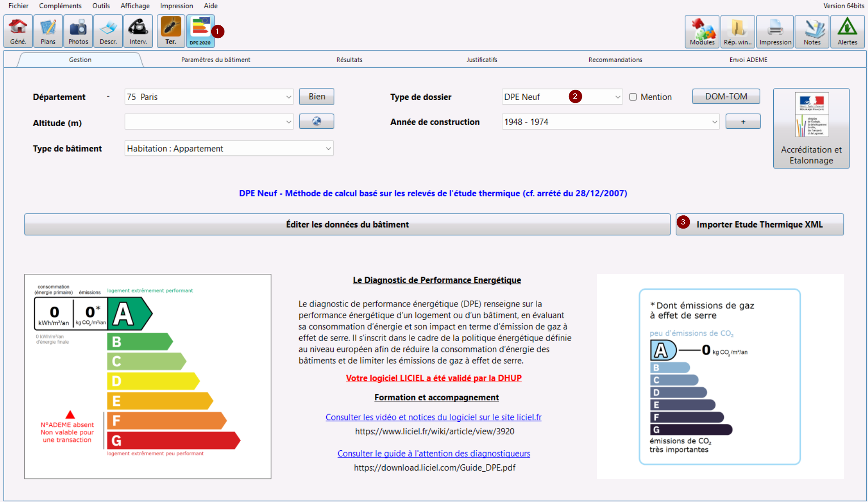Select the DPE 2020 module icon
Viewport: 868px width, 502px height.
pyautogui.click(x=200, y=31)
